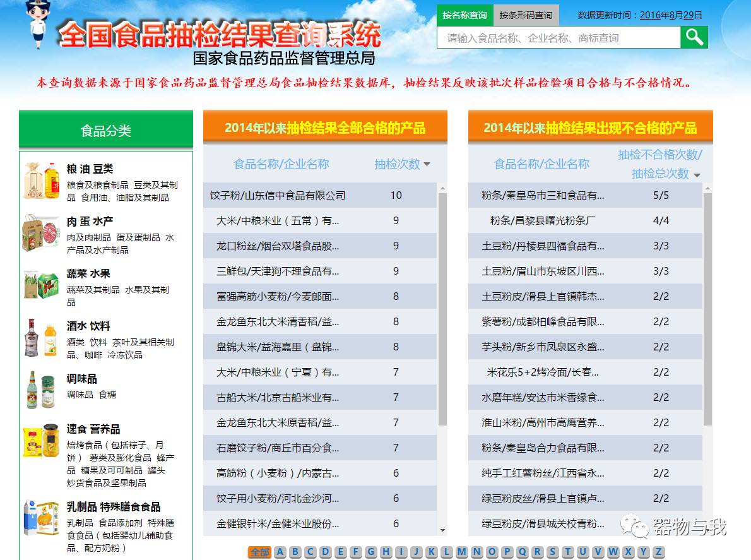Viewport: 751px width, 560px height.
Task: Open 古船大米/北京古船米业 row
Action: [320, 397]
